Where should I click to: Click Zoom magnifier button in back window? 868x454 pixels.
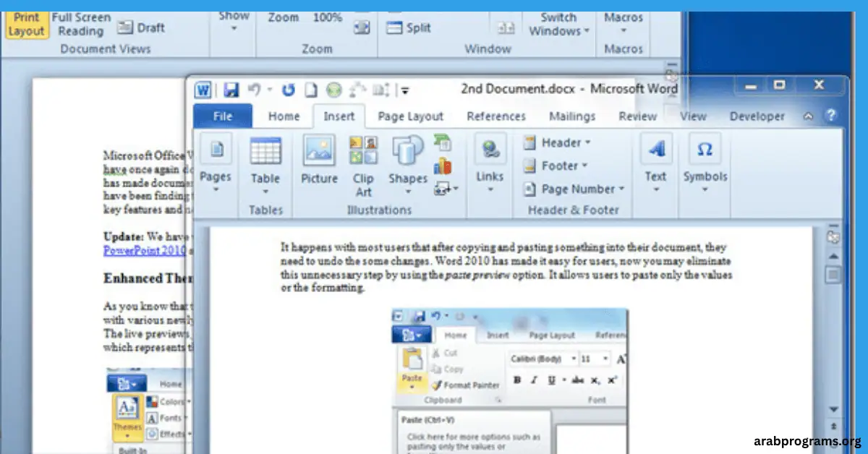284,17
